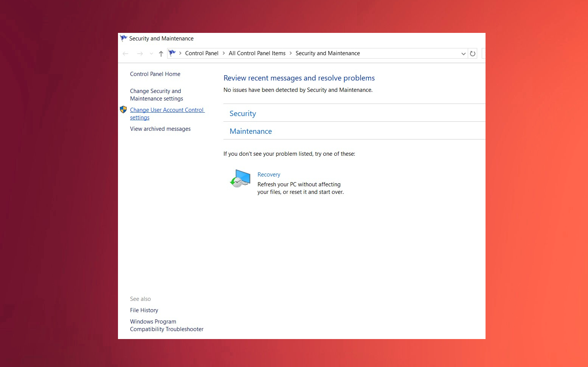
Task: Open File History under See also
Action: click(144, 310)
